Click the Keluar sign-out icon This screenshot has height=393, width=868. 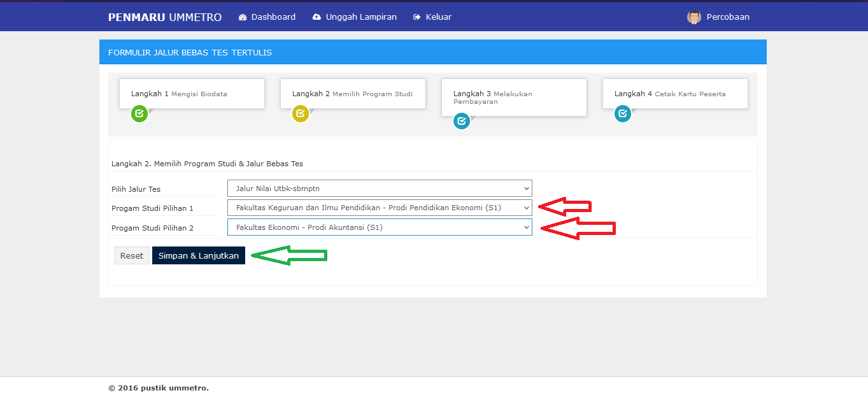click(x=416, y=17)
